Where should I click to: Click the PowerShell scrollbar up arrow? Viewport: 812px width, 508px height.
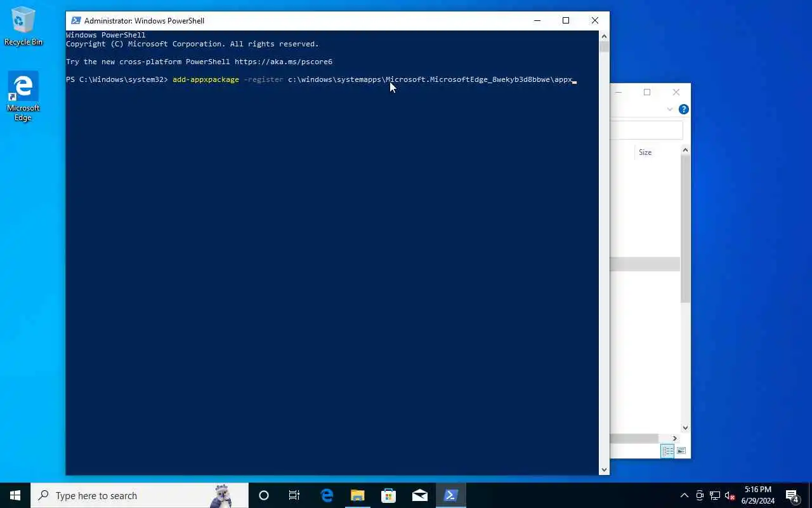click(604, 36)
